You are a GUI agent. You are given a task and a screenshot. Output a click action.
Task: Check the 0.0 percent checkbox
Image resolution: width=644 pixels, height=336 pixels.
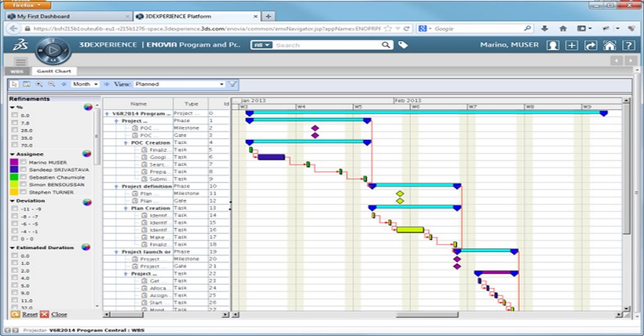pyautogui.click(x=14, y=115)
